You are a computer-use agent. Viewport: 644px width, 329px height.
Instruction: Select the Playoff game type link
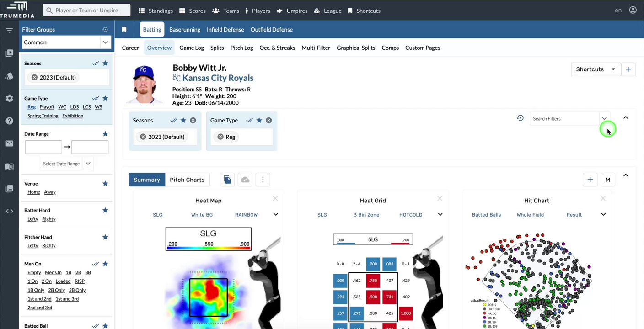pos(47,107)
